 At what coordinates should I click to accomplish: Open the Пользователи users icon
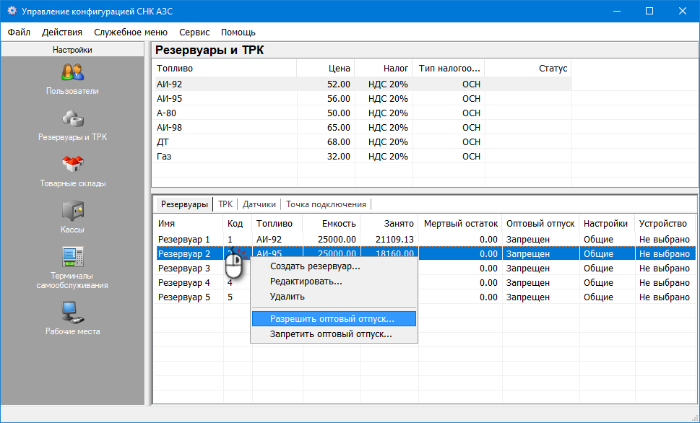[x=72, y=73]
